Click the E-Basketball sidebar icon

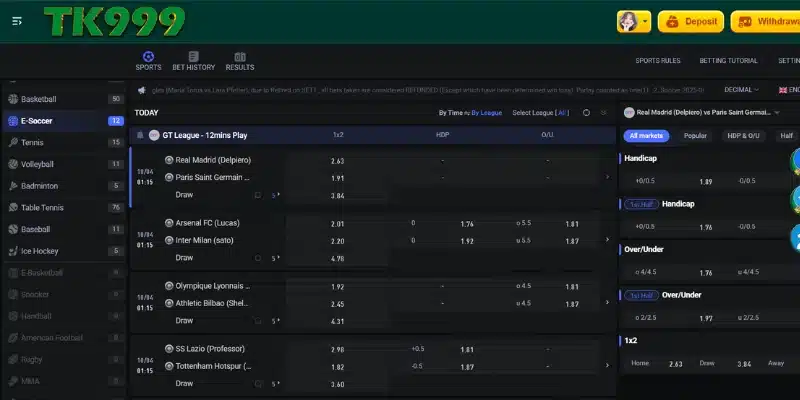click(x=13, y=273)
